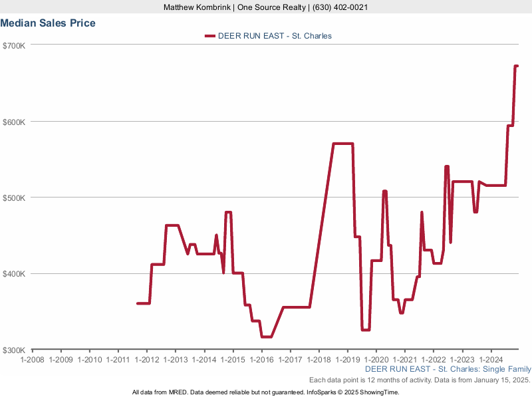
Task: Click the 1-2014 x-axis label
Action: click(x=204, y=360)
